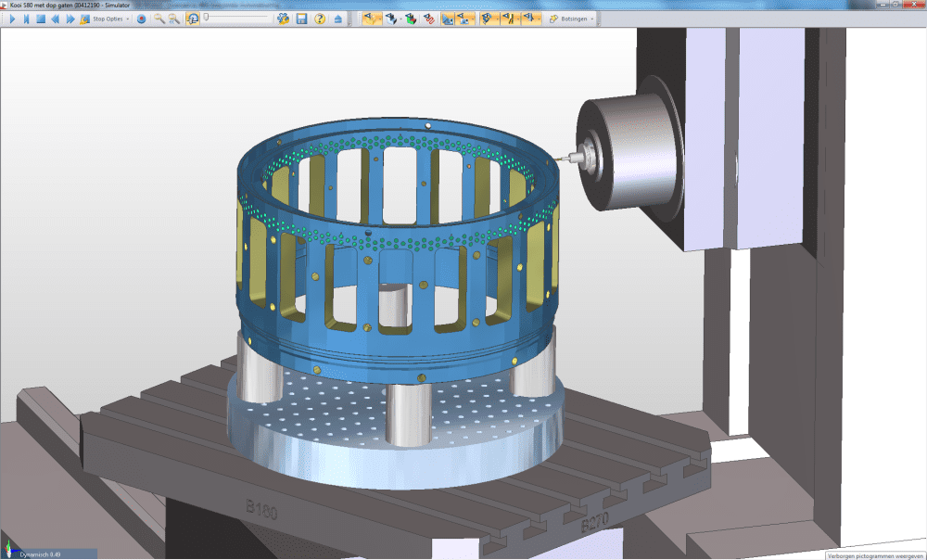The image size is (927, 560).
Task: Click the eject-style toolbar icon
Action: [338, 19]
